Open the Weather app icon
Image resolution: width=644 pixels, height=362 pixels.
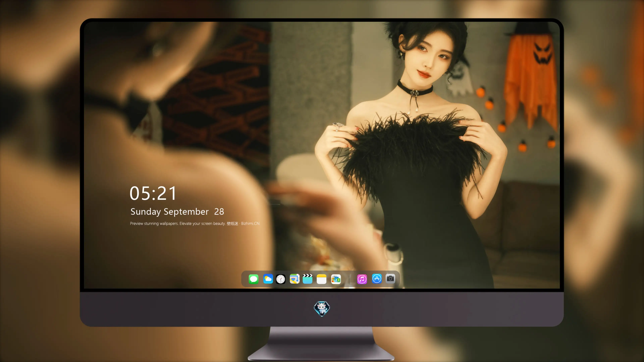(268, 279)
